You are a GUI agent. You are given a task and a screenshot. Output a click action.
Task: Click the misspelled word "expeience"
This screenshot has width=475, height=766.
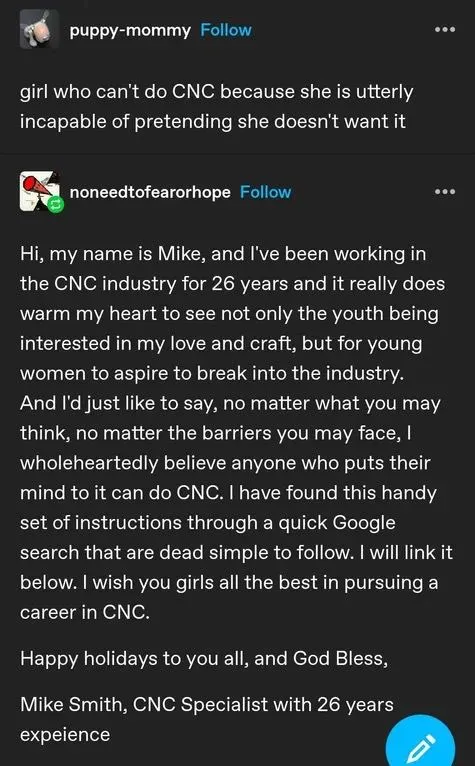point(65,735)
